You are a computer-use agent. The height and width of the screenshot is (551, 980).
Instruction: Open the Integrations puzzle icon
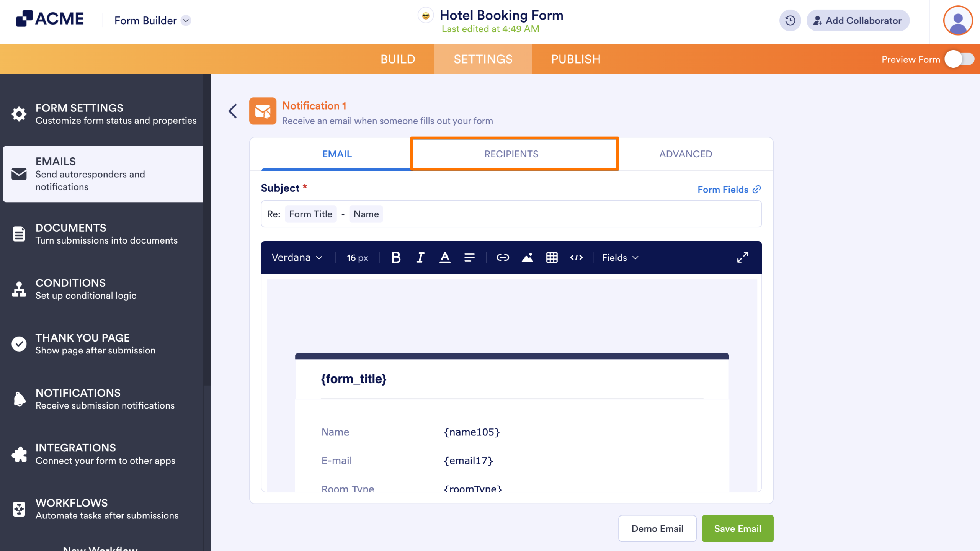[x=19, y=454]
